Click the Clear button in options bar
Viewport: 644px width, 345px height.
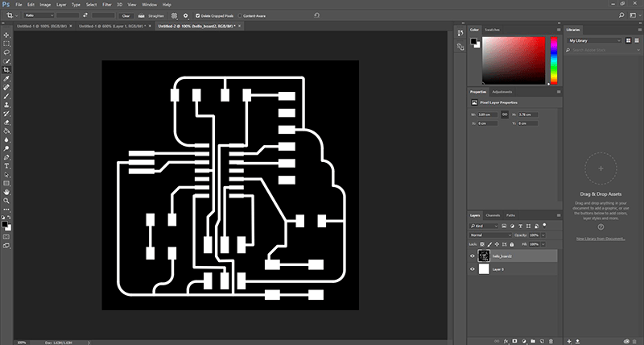click(126, 15)
